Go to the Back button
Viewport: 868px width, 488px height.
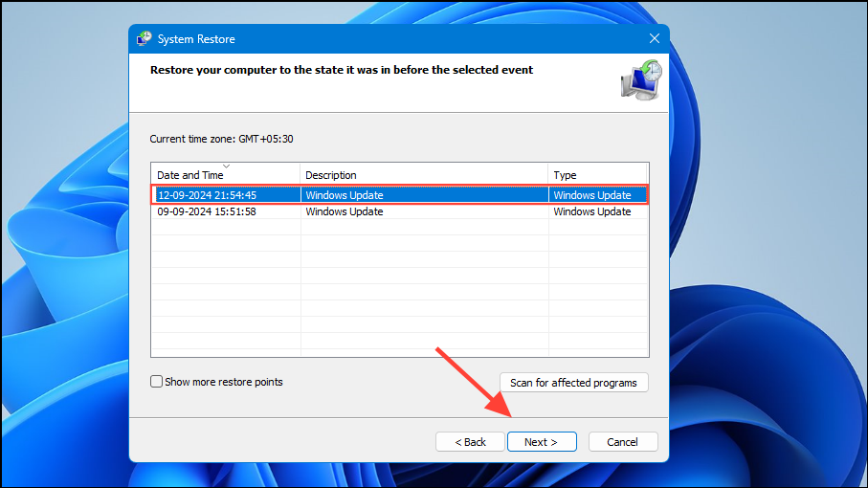click(x=470, y=442)
